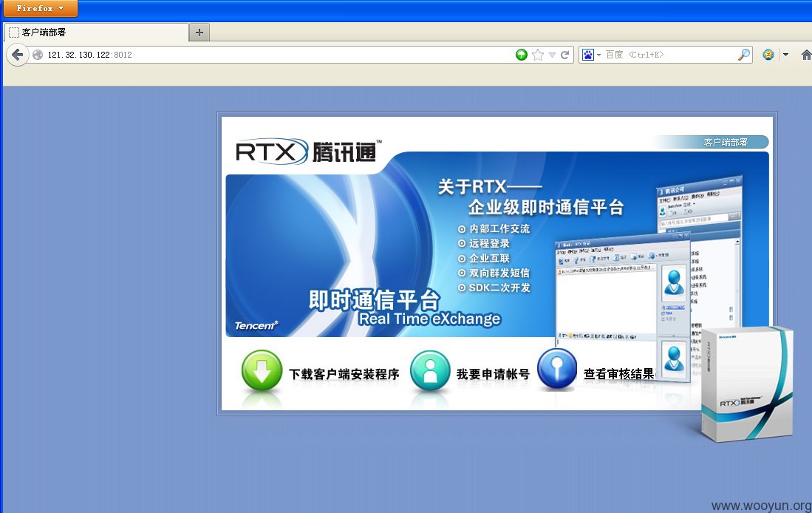Open 我要申请帐号 link
The image size is (812, 513).
[x=493, y=374]
